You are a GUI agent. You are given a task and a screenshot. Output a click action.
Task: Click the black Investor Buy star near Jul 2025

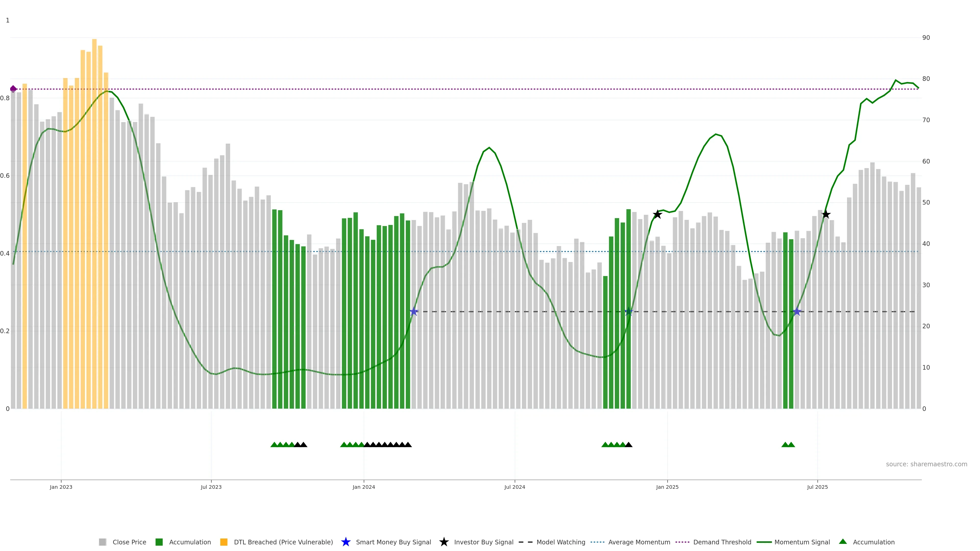pyautogui.click(x=826, y=215)
